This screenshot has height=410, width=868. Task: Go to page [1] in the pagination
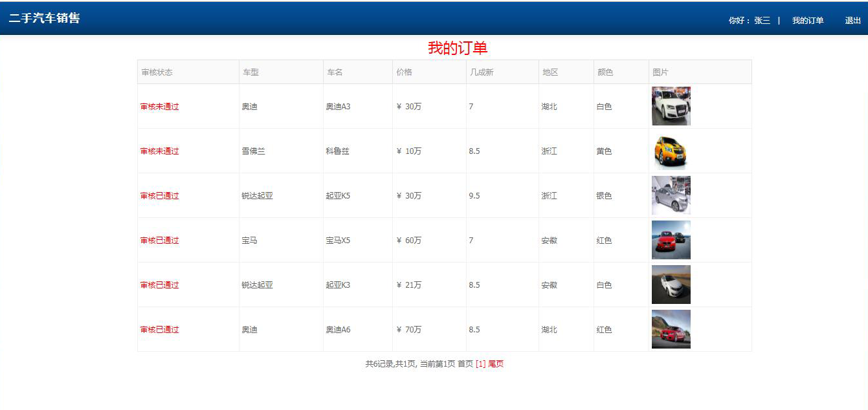pos(480,364)
